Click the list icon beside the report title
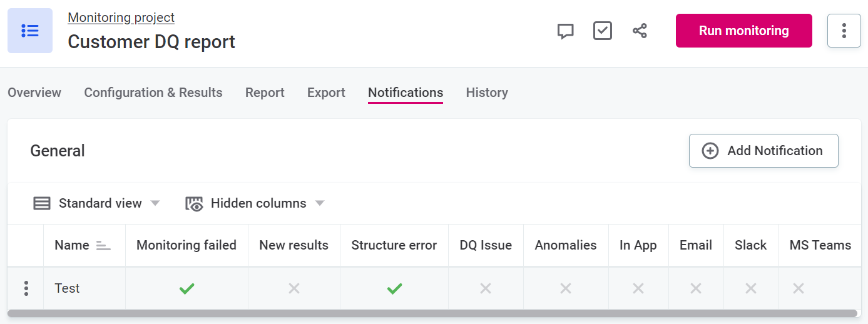The image size is (868, 324). (x=30, y=31)
